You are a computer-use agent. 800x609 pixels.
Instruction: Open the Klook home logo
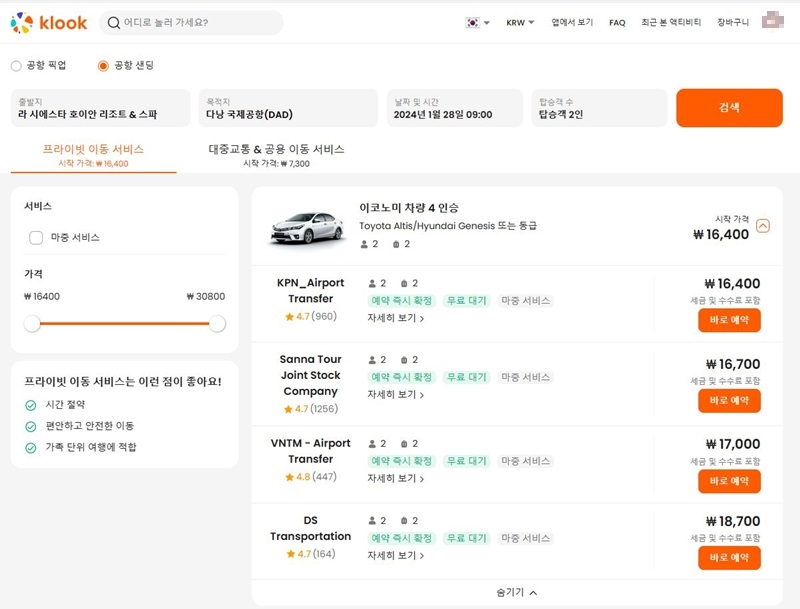[x=49, y=22]
